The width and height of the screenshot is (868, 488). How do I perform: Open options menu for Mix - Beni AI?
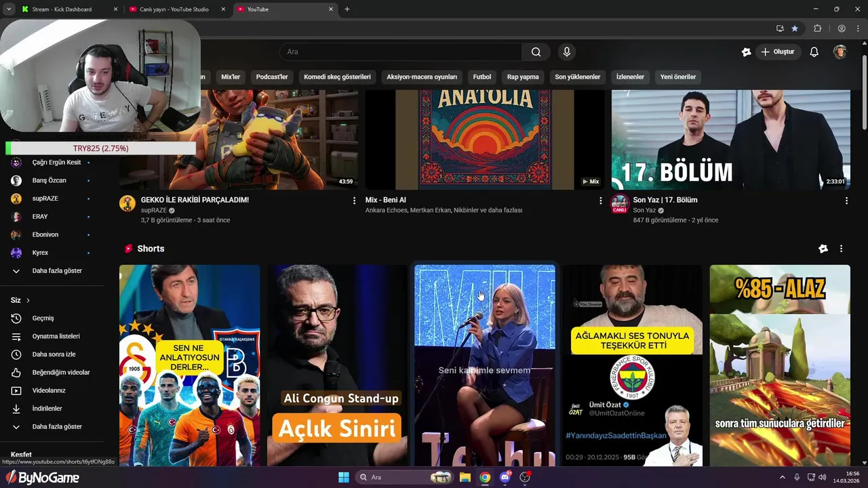click(600, 201)
